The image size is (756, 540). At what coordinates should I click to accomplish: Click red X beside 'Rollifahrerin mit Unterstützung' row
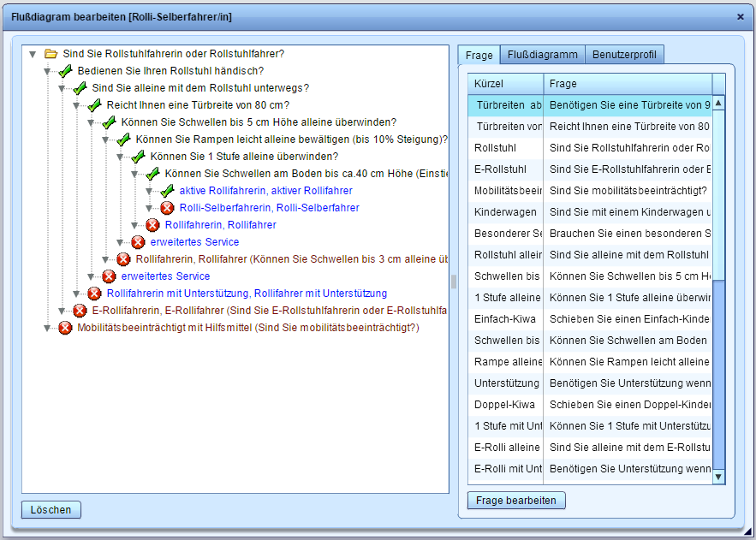tap(94, 294)
